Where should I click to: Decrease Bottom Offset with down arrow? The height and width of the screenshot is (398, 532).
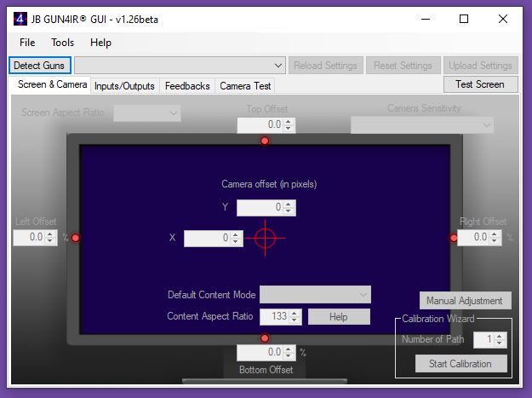[288, 356]
